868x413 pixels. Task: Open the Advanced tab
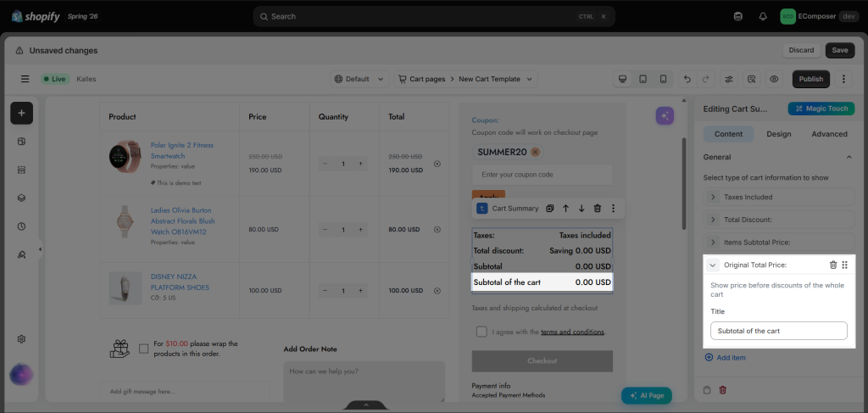click(x=829, y=134)
